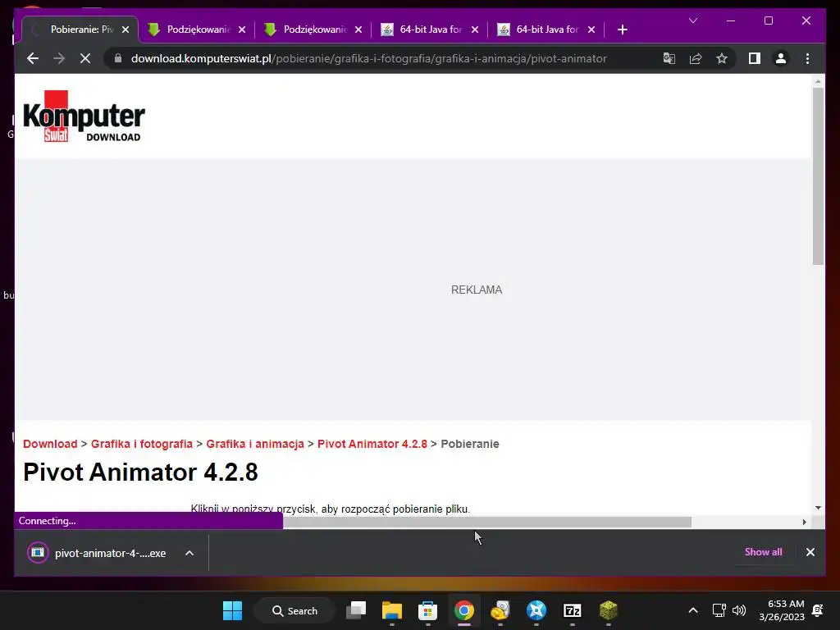Screen dimensions: 840x630
Task: Open the blue circular taskbar app icon
Action: (536, 610)
